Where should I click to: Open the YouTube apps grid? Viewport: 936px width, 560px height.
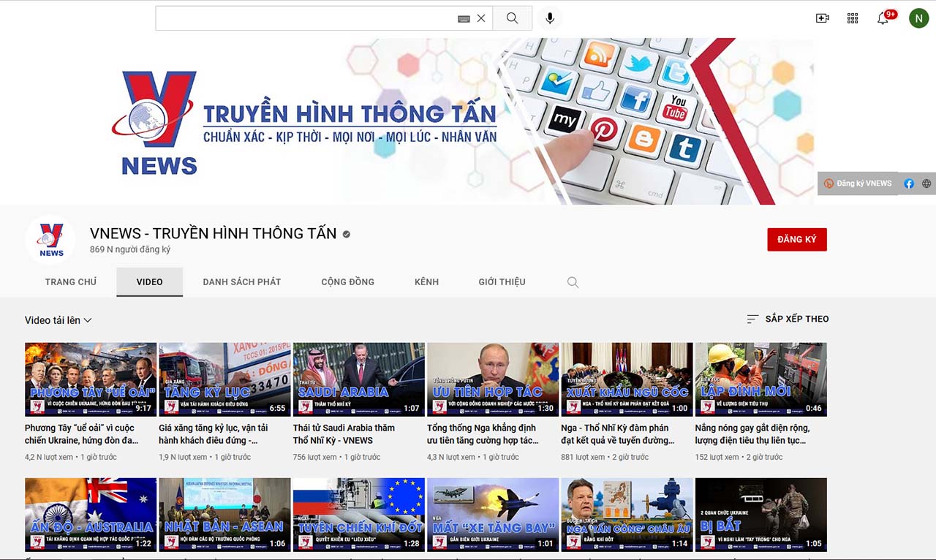point(853,18)
